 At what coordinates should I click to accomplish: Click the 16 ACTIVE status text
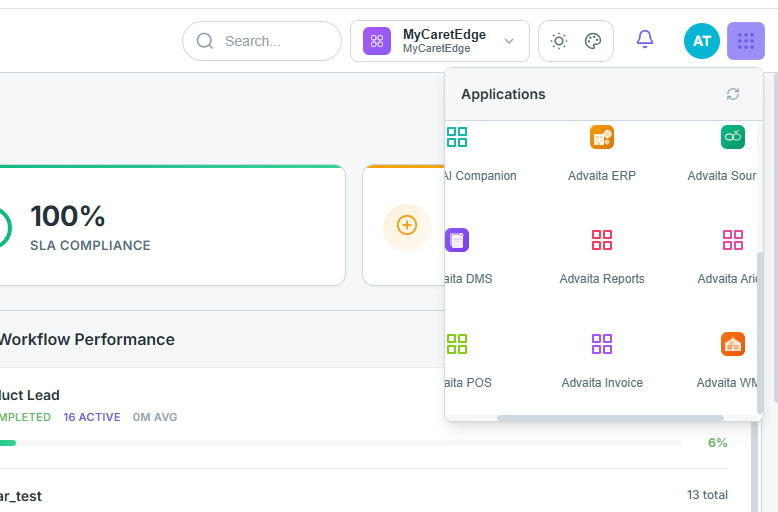[x=92, y=417]
